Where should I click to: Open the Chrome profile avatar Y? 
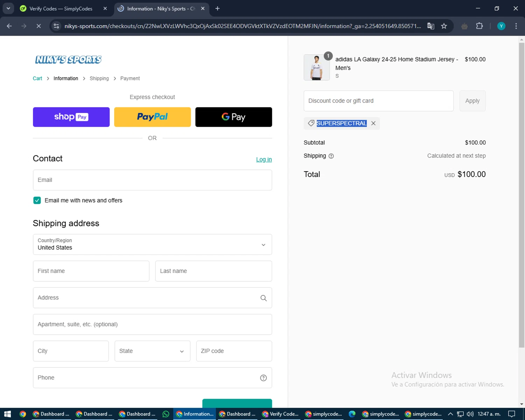click(x=501, y=26)
